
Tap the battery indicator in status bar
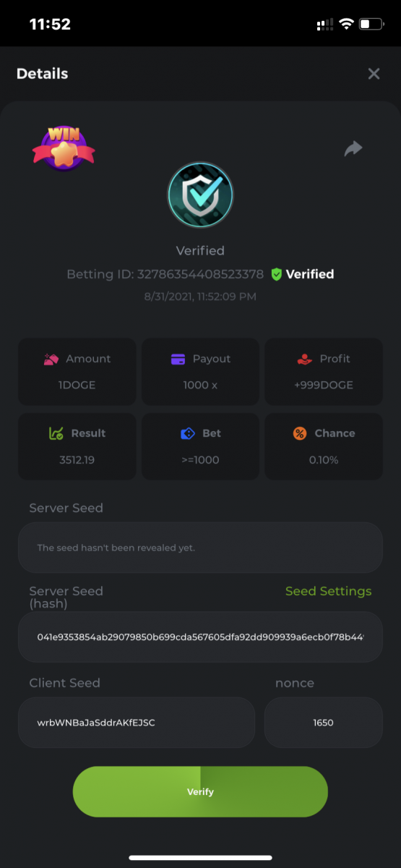coord(372,24)
